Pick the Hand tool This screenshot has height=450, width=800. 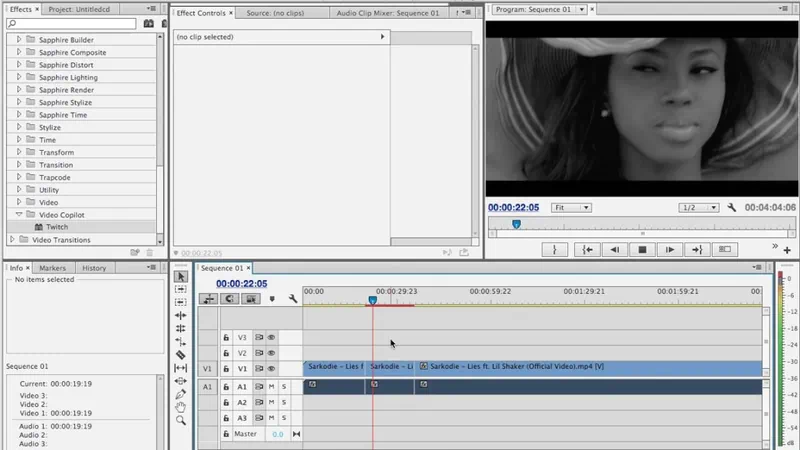(181, 407)
